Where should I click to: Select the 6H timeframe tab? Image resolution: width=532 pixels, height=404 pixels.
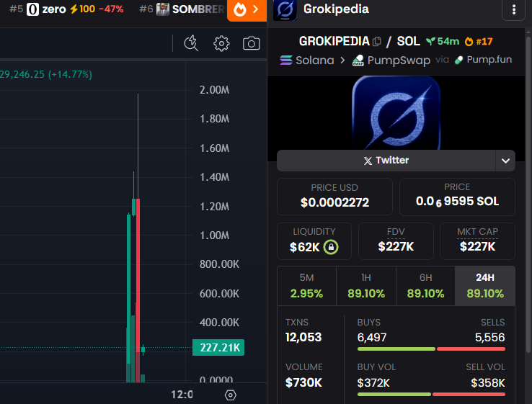(x=425, y=286)
